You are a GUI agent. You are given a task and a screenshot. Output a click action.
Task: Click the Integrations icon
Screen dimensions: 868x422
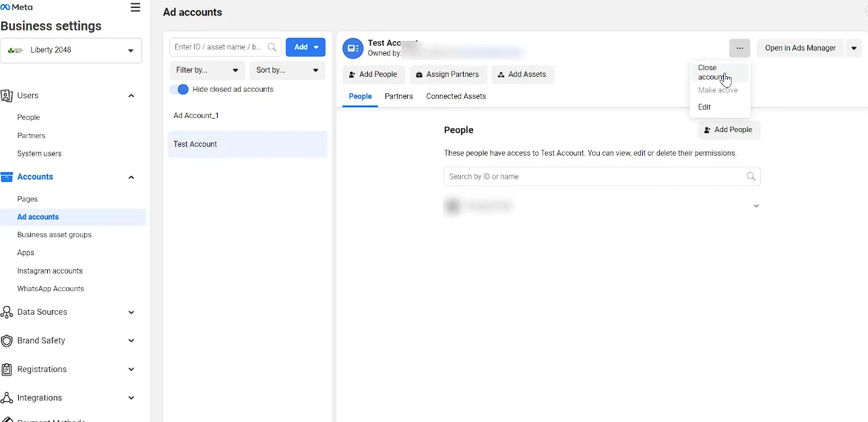coord(7,398)
